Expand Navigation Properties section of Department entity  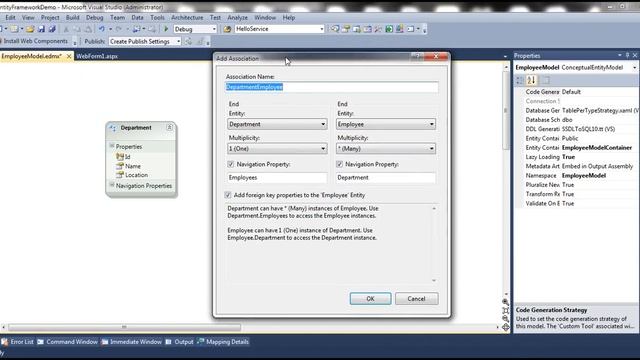coord(111,185)
